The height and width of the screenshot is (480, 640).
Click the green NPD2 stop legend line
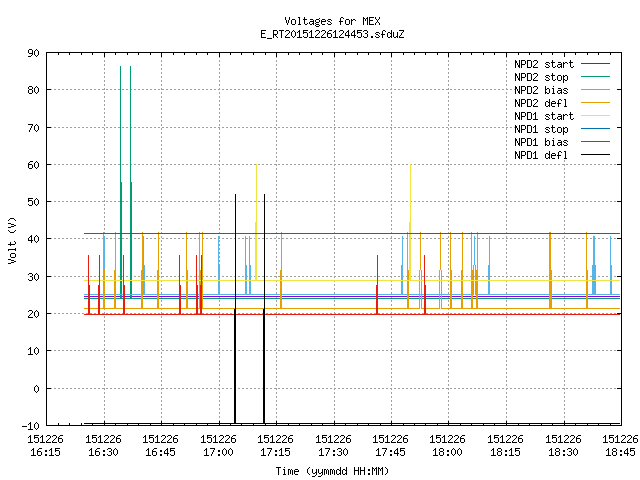(595, 76)
